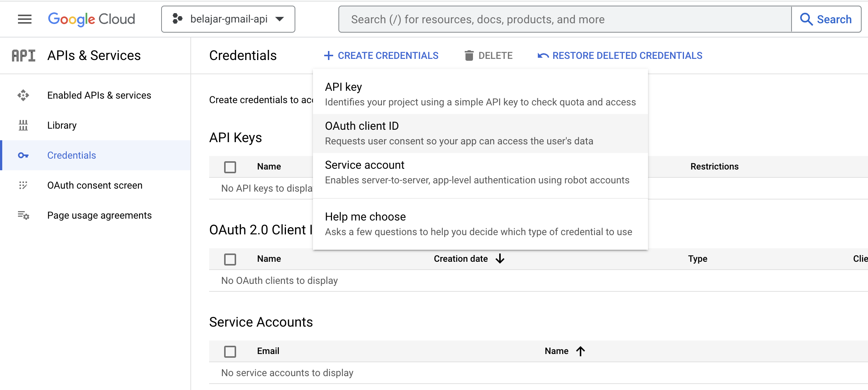This screenshot has width=868, height=390.
Task: Click the Credentials page title
Action: point(243,55)
